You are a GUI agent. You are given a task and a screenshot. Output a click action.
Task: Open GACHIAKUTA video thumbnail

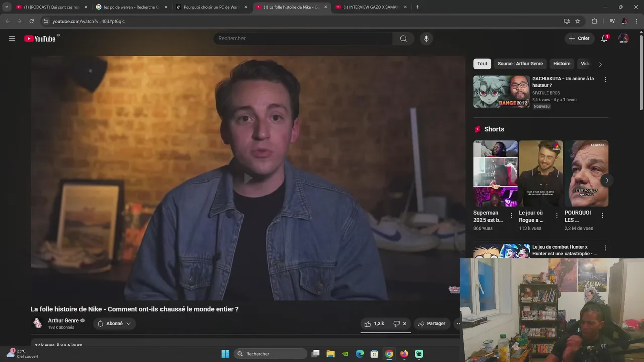502,92
